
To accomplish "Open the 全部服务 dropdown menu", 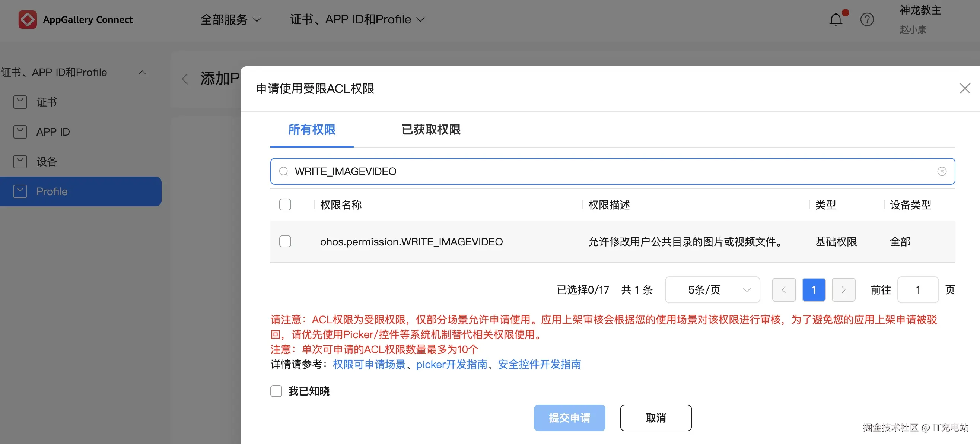I will point(230,19).
